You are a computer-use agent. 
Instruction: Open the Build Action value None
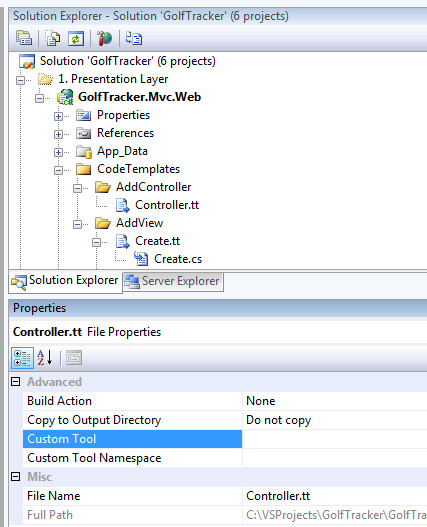click(x=335, y=401)
